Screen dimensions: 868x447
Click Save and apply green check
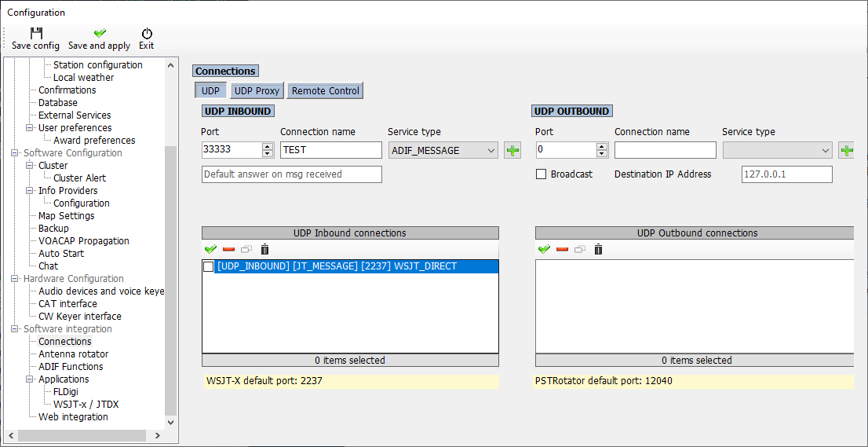[100, 33]
